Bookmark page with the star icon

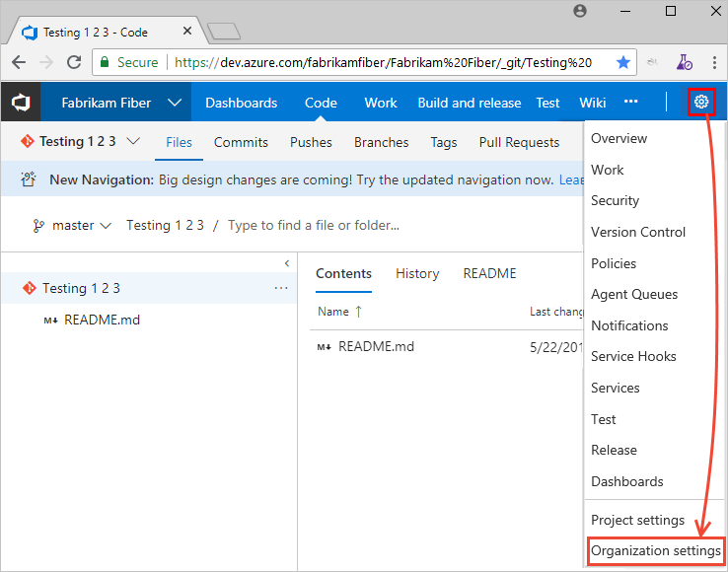[623, 62]
